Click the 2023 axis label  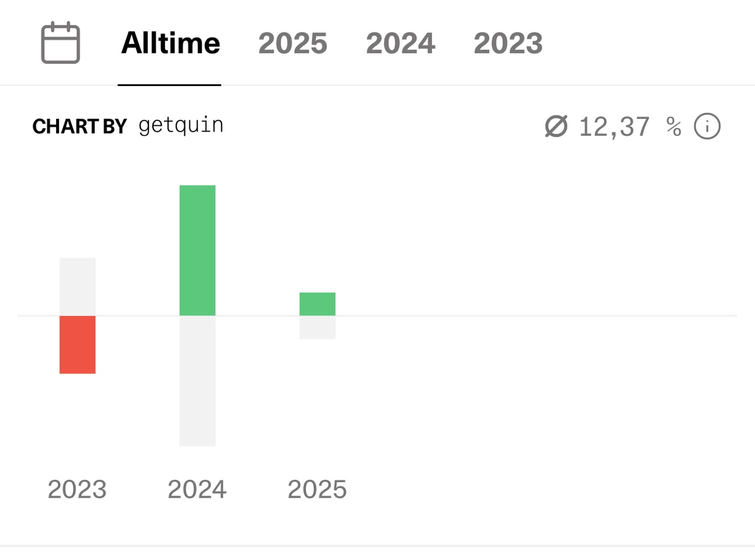click(x=77, y=489)
